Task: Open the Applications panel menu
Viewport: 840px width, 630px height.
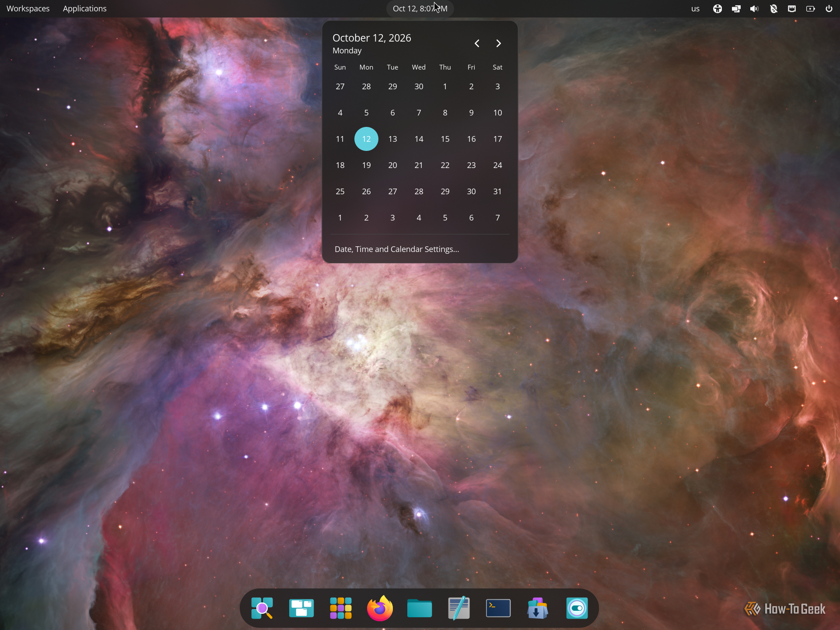Action: [84, 9]
